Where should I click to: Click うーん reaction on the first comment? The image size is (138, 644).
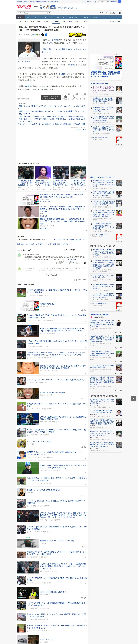coord(79,263)
